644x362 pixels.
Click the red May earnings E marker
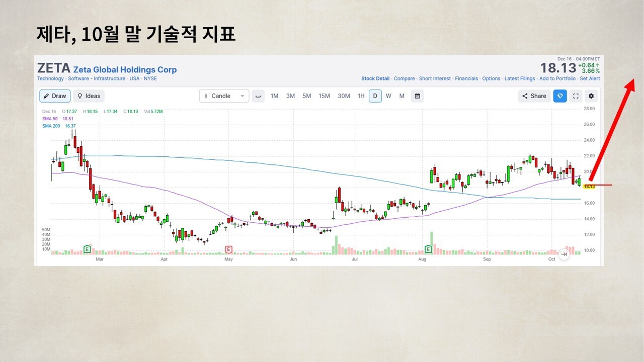[228, 249]
